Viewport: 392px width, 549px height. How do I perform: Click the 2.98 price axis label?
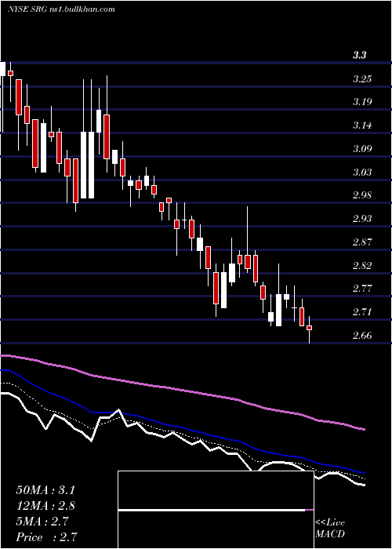tap(362, 195)
